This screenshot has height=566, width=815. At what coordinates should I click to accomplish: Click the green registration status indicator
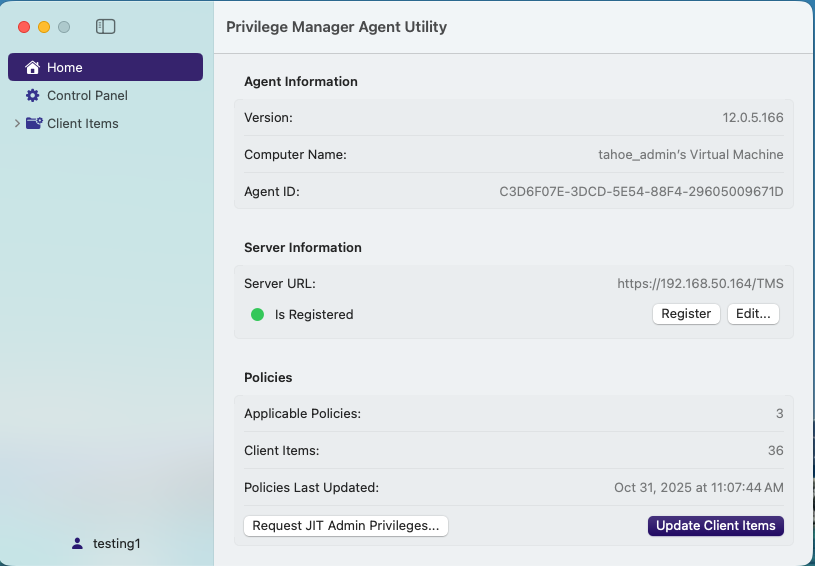point(257,314)
